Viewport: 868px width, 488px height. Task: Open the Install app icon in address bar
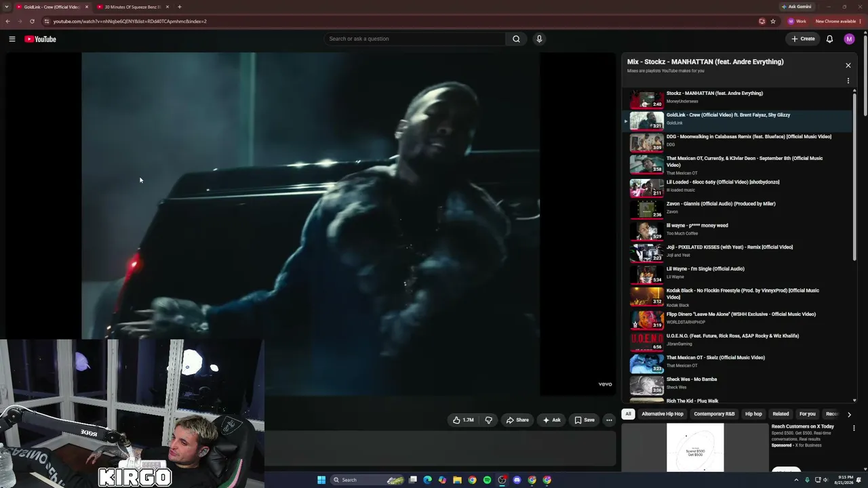pos(762,21)
